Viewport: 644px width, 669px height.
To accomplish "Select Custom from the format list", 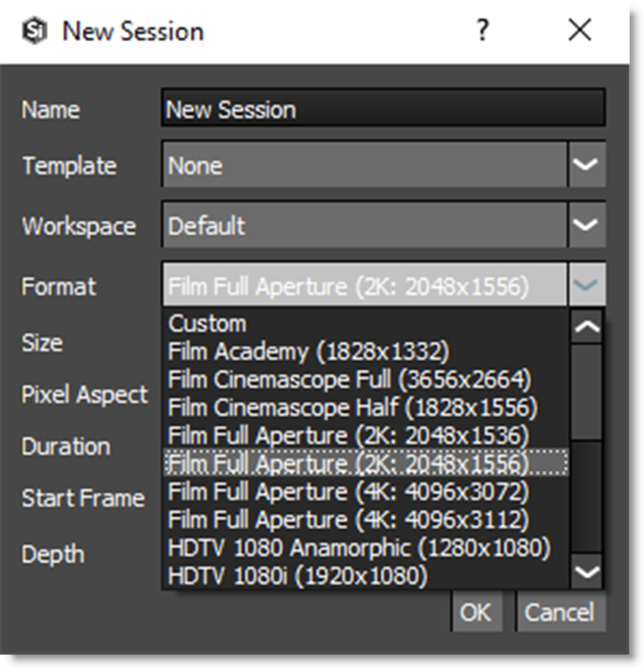I will [x=207, y=324].
